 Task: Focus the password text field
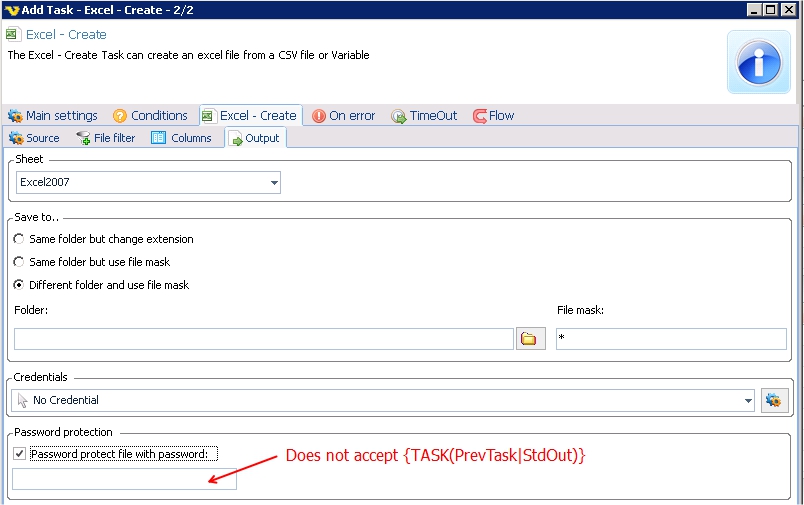click(x=124, y=480)
